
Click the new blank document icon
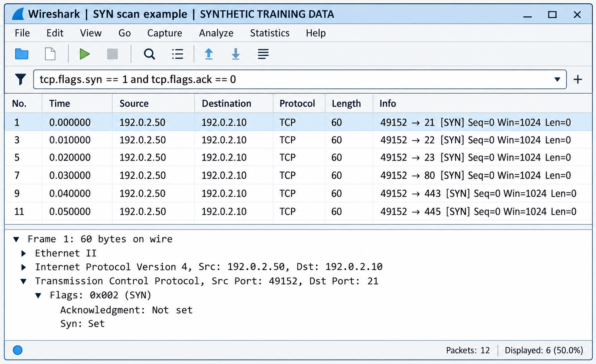pos(50,54)
